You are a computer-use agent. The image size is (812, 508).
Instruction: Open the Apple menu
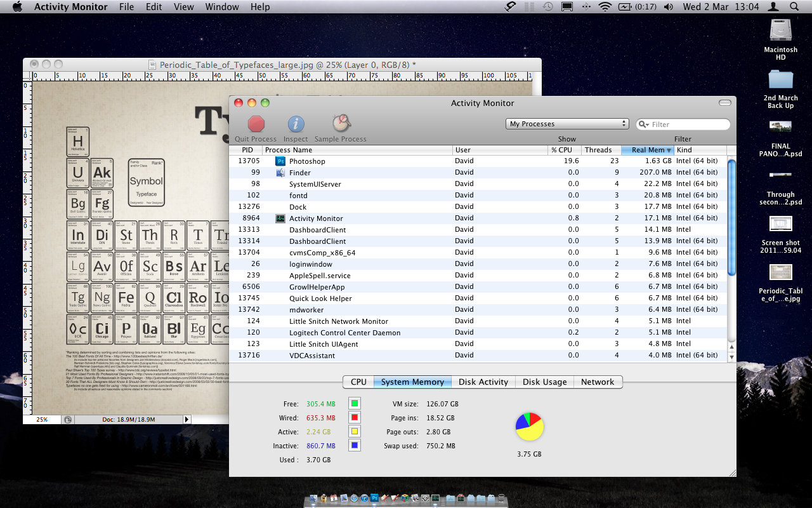point(17,7)
